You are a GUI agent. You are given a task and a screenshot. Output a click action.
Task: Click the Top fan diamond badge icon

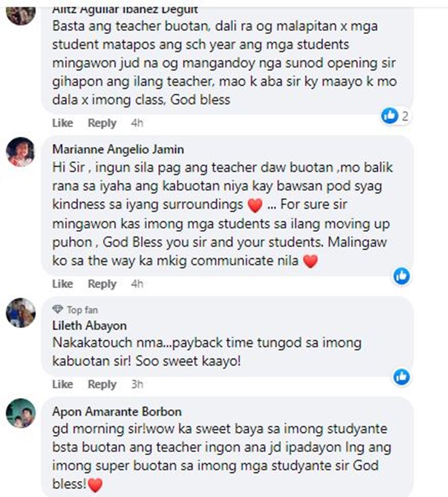coord(58,309)
